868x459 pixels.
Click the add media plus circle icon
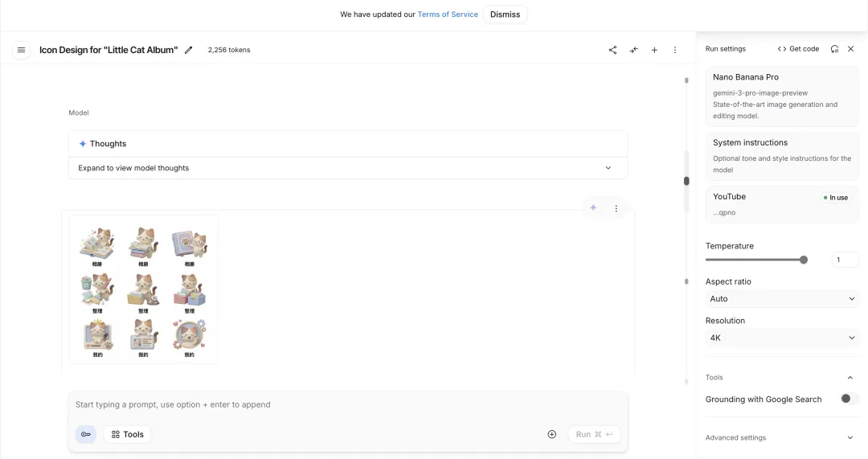point(552,434)
